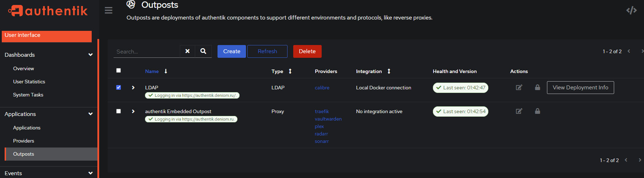Toggle the select-all outposts checkbox
The image size is (644, 178).
(119, 71)
